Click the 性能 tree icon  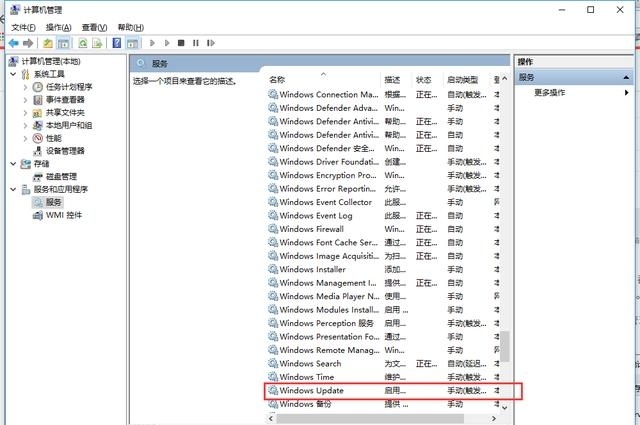pyautogui.click(x=38, y=138)
